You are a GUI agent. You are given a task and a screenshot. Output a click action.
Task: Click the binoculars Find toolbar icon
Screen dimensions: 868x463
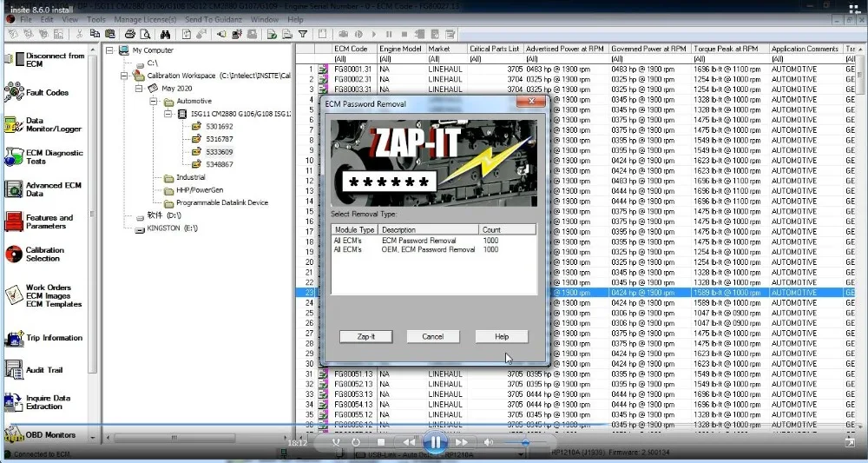(165, 35)
